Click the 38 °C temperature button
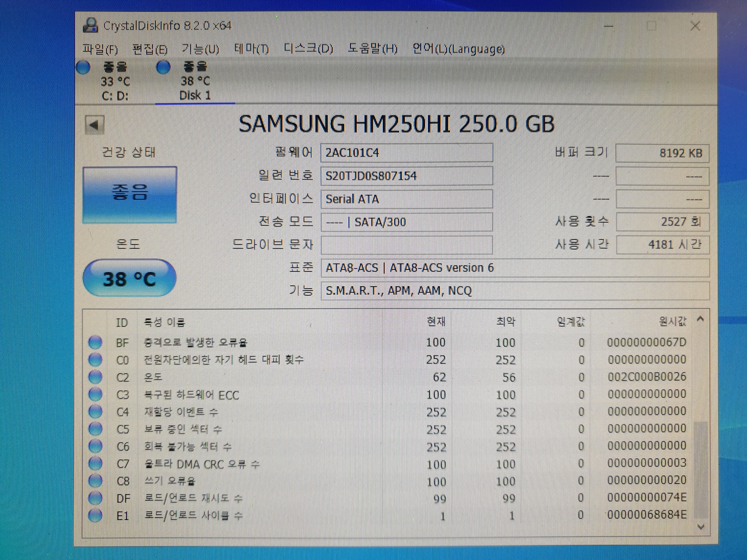 130,279
